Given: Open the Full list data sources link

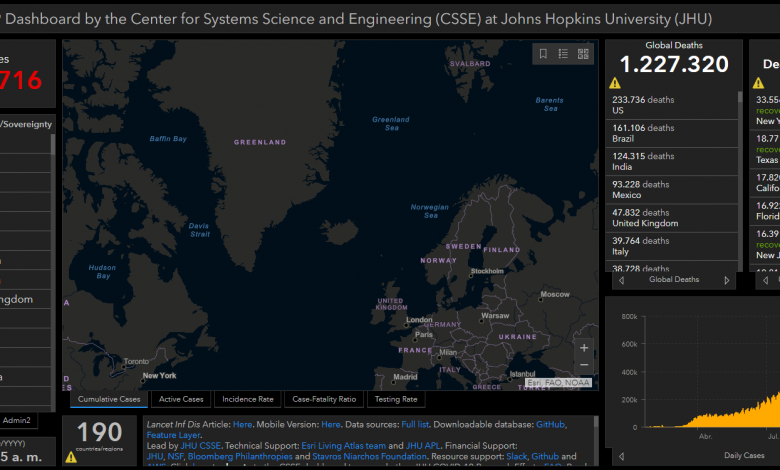Looking at the screenshot, I should tap(415, 424).
